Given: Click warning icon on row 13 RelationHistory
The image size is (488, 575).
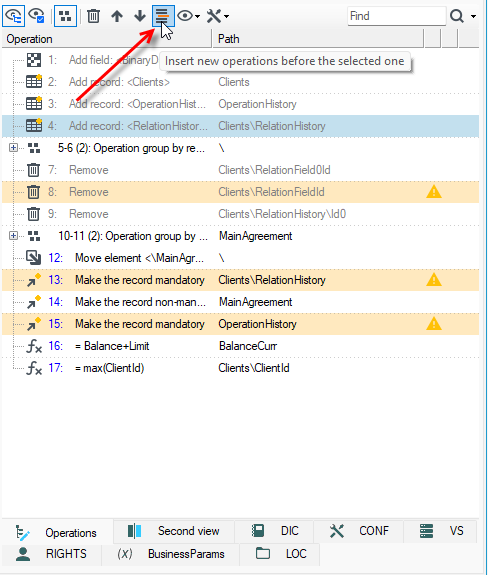Looking at the screenshot, I should point(434,280).
